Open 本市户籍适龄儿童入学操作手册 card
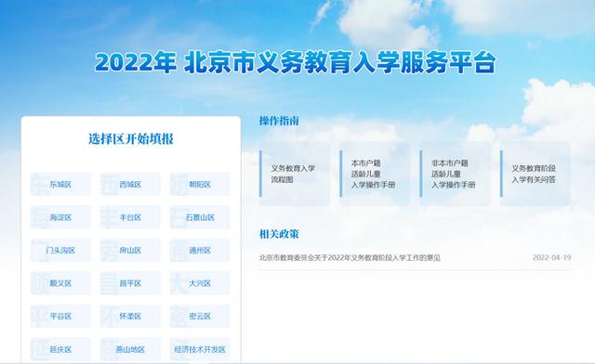 pyautogui.click(x=375, y=174)
